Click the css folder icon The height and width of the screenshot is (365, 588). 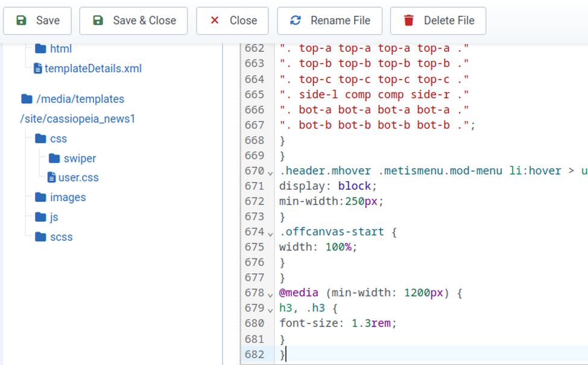coord(40,139)
